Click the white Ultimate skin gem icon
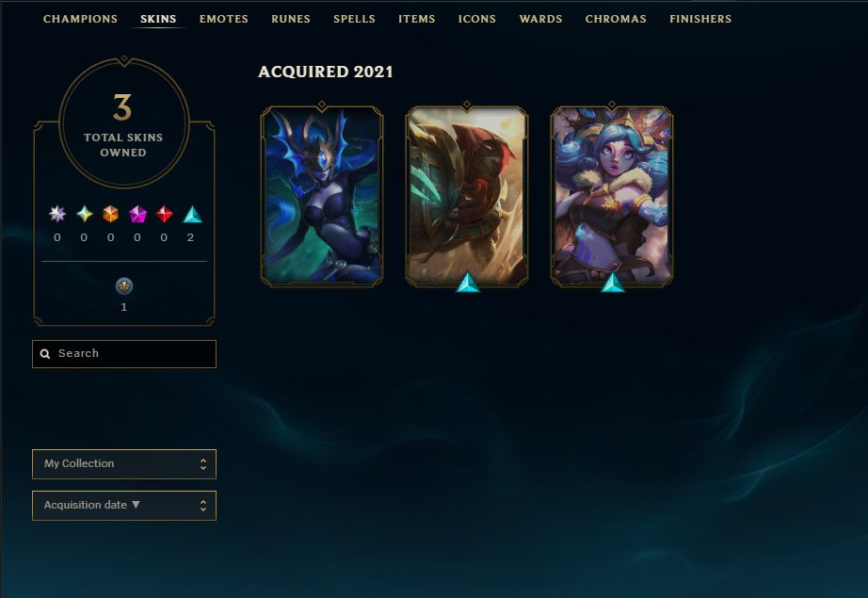Screen dimensions: 868x598 click(x=57, y=214)
